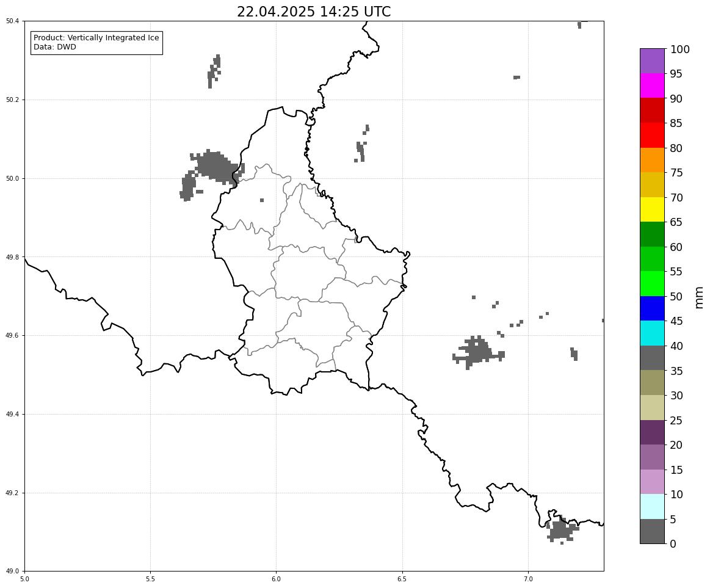Click the latitude axis label '49.4'
The height and width of the screenshot is (588, 710).
pyautogui.click(x=13, y=414)
